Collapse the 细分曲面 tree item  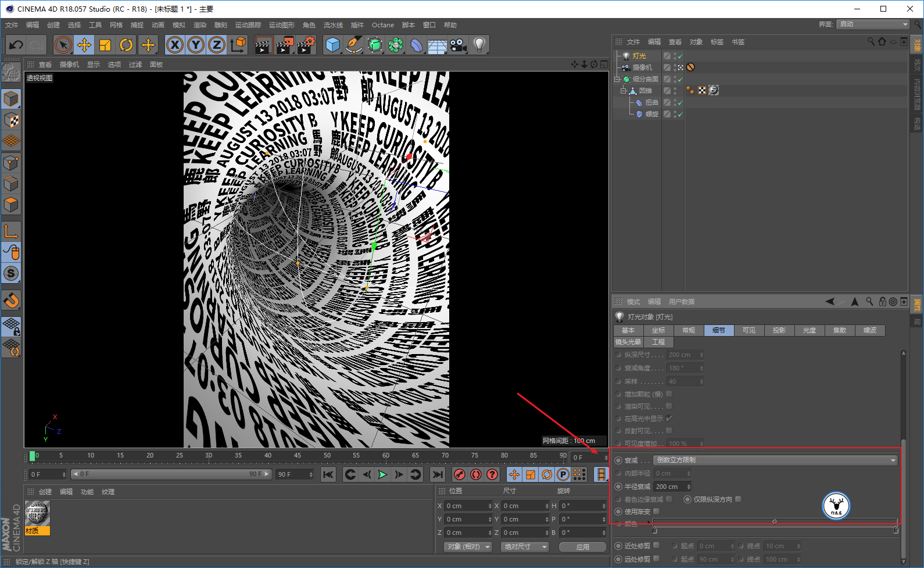click(617, 79)
